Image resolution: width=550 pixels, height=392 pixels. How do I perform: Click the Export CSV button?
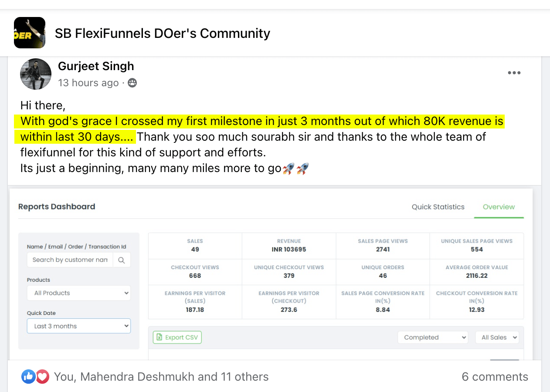pos(177,338)
